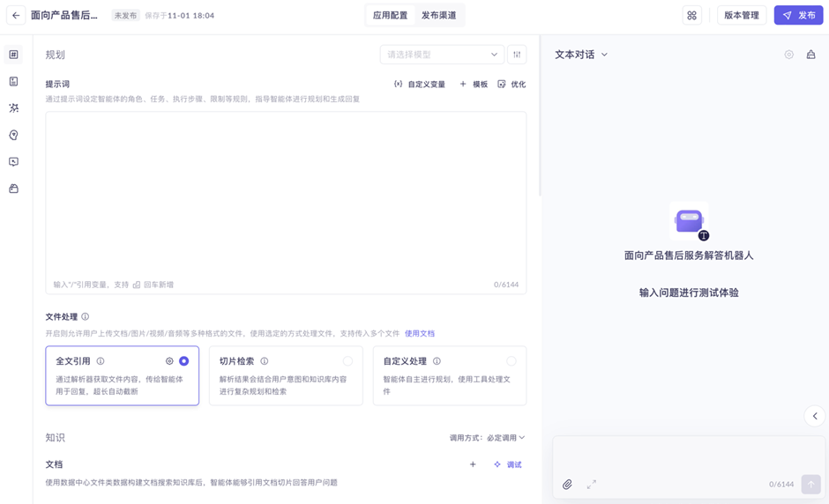Go back with the left arrow button
Viewport: 829px width, 504px height.
16,15
